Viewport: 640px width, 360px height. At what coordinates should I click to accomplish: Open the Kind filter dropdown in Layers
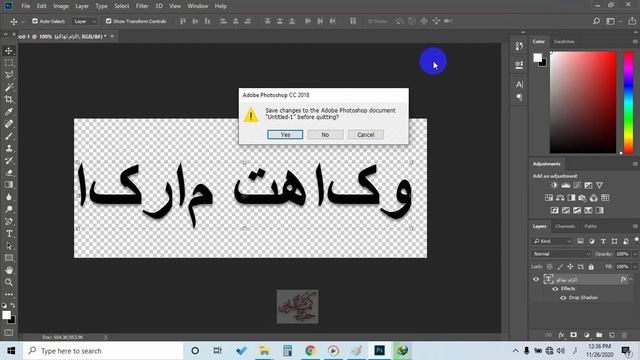point(552,242)
